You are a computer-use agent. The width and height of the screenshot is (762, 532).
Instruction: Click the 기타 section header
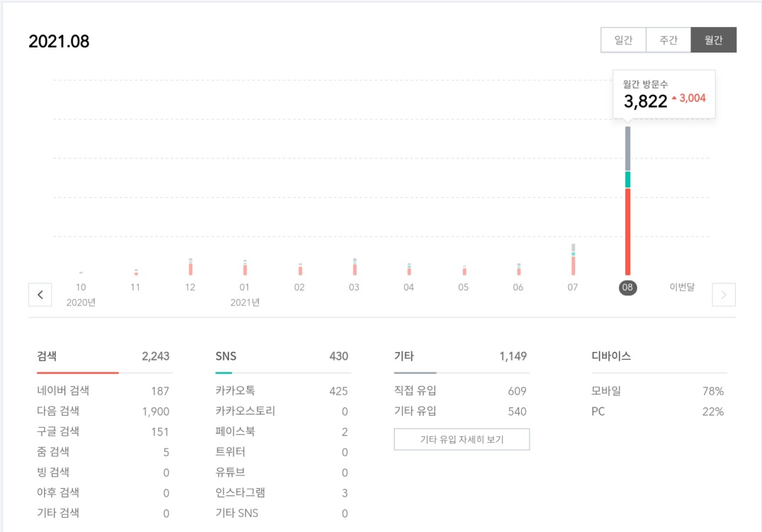coord(404,356)
